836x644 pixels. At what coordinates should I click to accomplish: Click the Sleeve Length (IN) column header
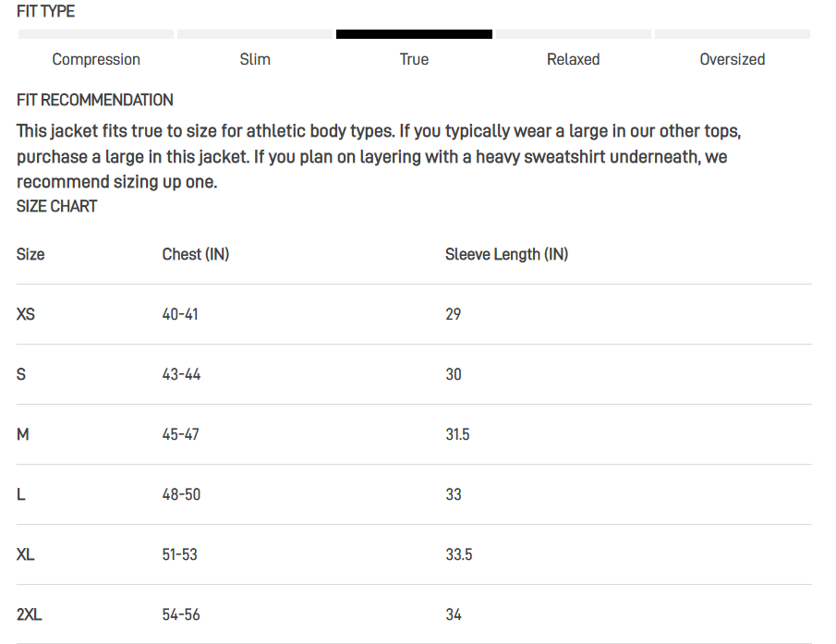[506, 254]
